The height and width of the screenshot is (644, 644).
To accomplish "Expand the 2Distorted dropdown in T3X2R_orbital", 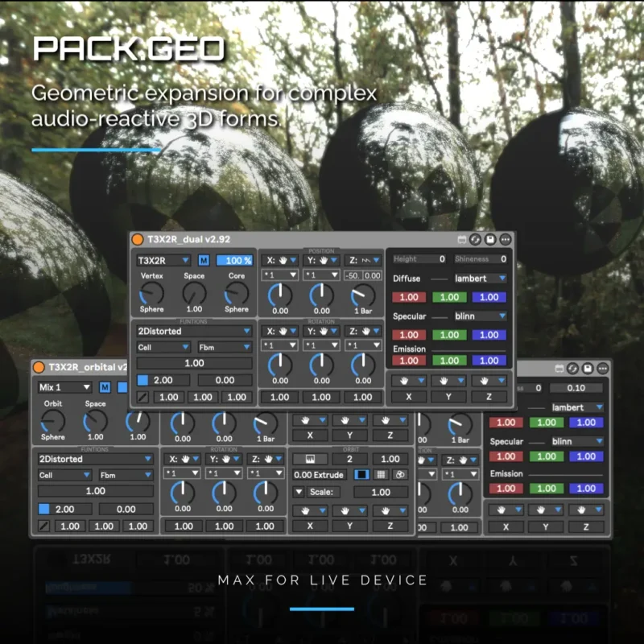I will coord(95,459).
